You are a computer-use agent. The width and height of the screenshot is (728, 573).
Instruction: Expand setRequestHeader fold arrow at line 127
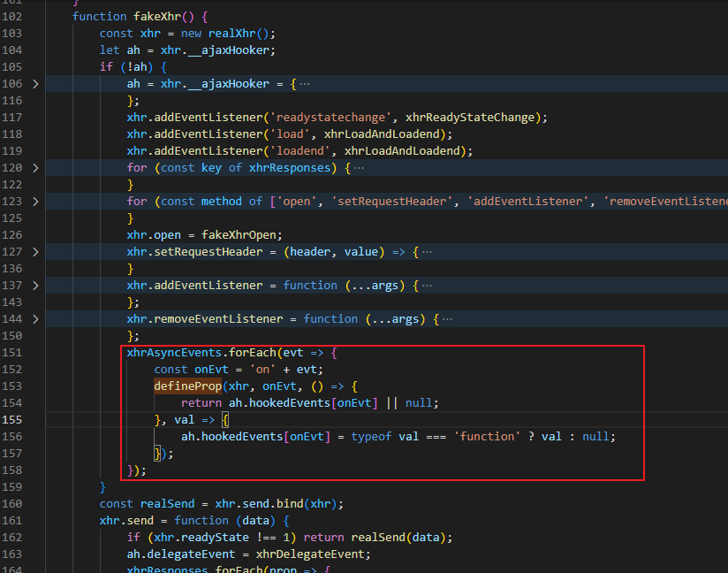point(35,252)
